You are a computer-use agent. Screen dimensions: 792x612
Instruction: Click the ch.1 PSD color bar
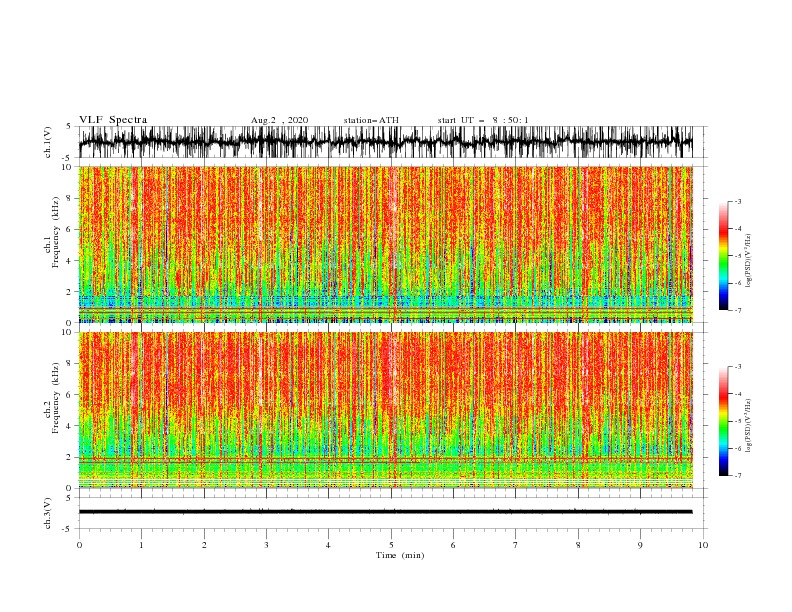click(723, 256)
